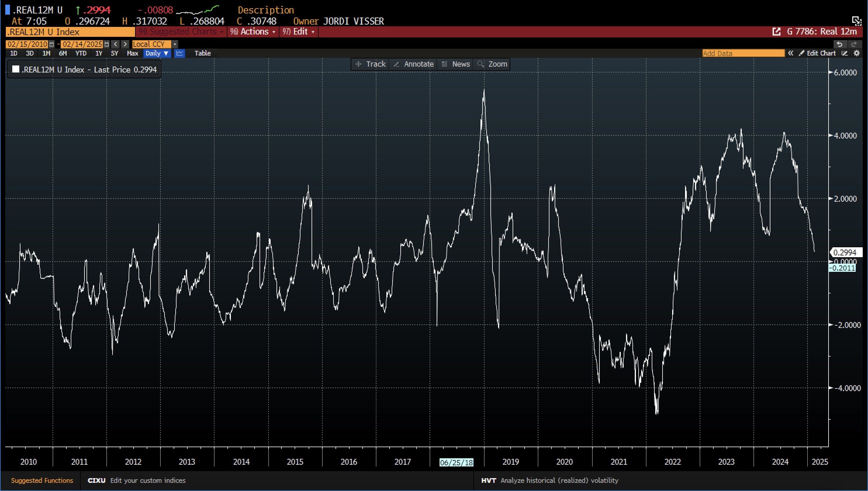Click the window resize icon top right

coord(857,21)
